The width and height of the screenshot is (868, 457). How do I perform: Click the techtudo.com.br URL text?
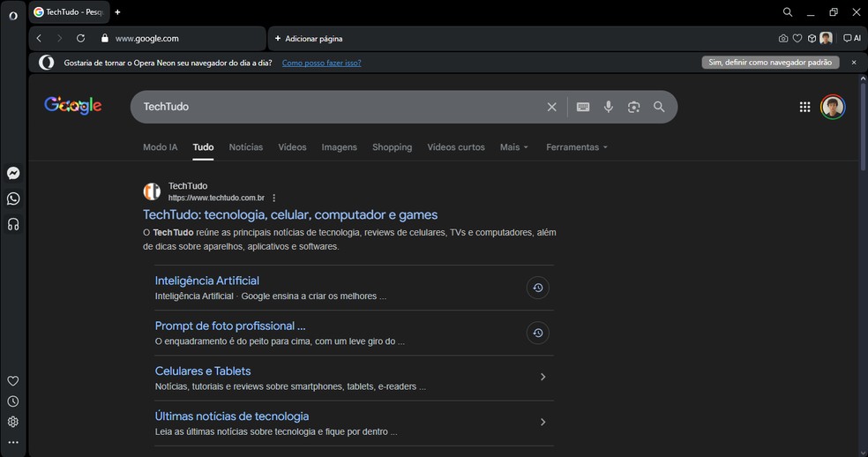tap(216, 198)
